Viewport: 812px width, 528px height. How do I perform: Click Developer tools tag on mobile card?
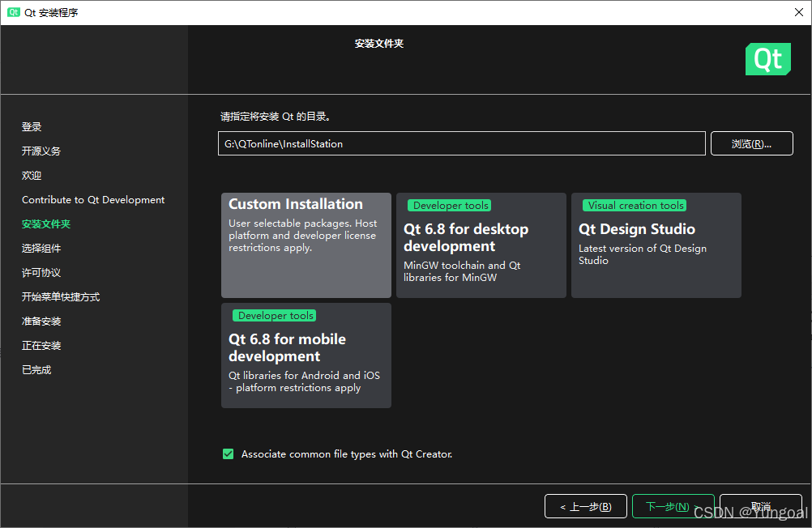click(275, 316)
